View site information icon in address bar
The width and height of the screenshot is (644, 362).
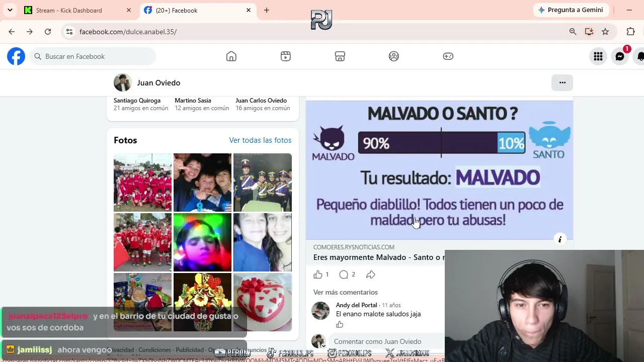(69, 32)
